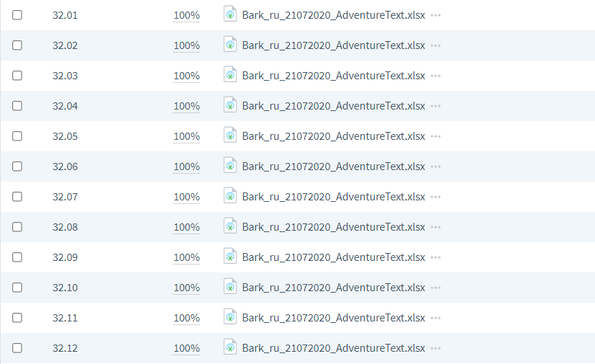
Task: Click the 100% progress value in row 32.06
Action: [x=186, y=167]
